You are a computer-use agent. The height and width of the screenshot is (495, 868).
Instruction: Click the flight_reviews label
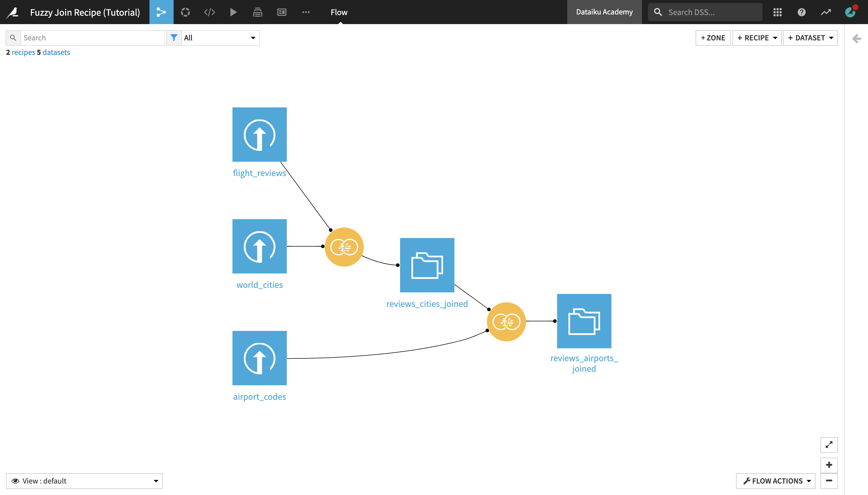(x=260, y=173)
